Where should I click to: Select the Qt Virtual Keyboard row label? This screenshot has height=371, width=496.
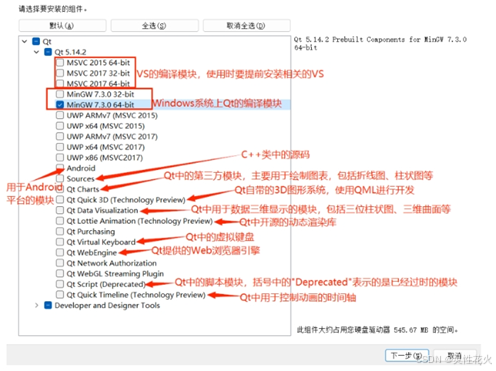pos(101,242)
